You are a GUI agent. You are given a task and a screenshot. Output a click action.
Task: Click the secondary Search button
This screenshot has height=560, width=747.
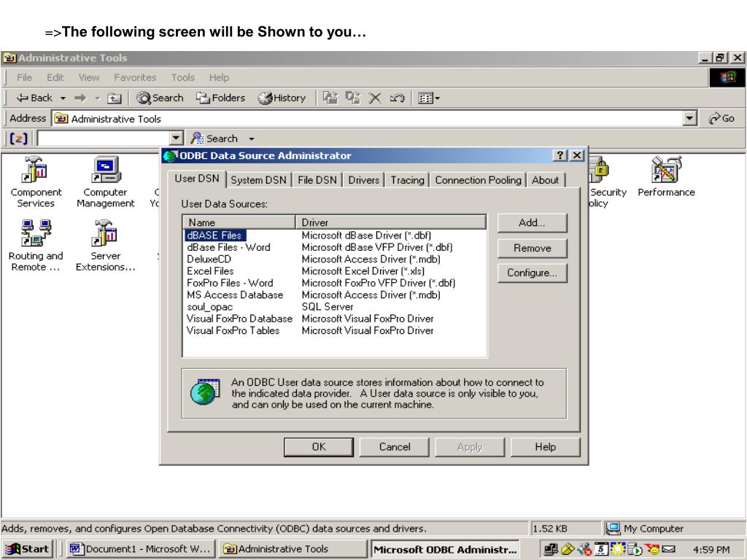coord(214,139)
